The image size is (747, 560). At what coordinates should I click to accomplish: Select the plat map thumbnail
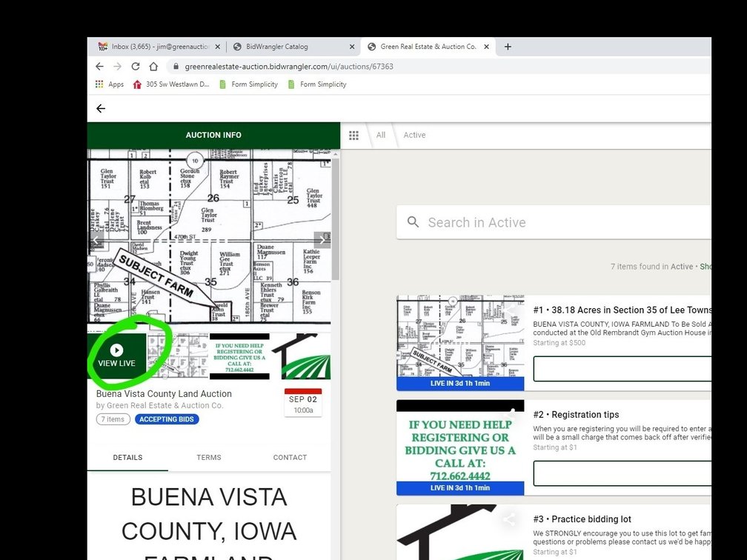[178, 356]
